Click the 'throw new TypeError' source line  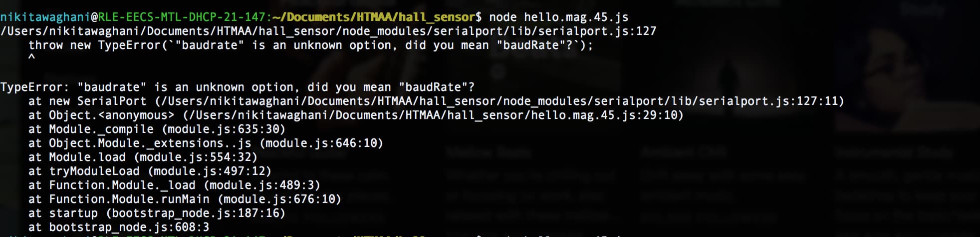tap(310, 45)
